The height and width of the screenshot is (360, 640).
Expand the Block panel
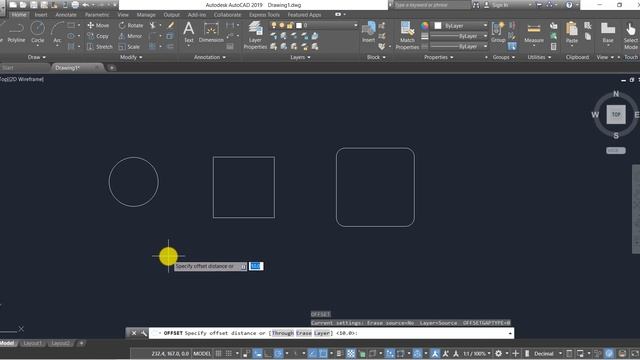click(x=376, y=57)
